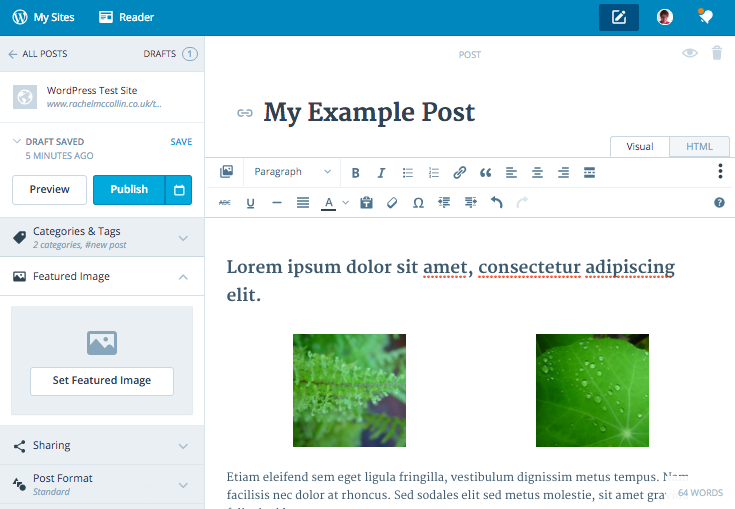
Task: Select the fern image thumbnail
Action: 349,390
